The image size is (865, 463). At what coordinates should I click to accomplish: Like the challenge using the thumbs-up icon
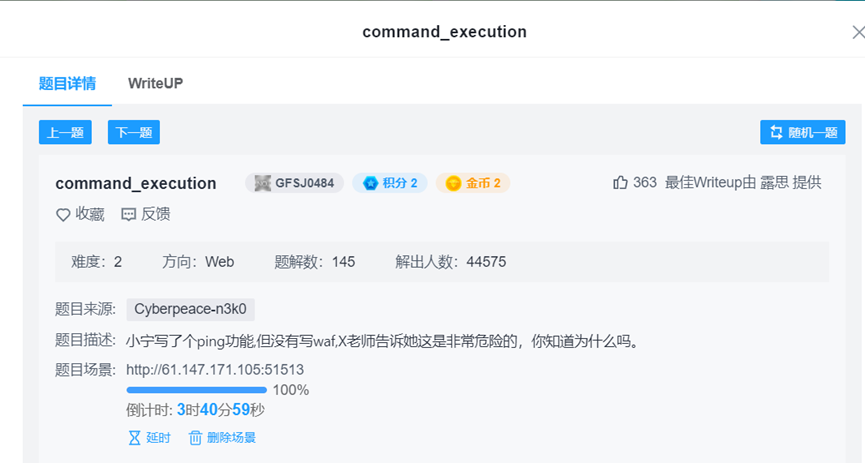tap(621, 183)
